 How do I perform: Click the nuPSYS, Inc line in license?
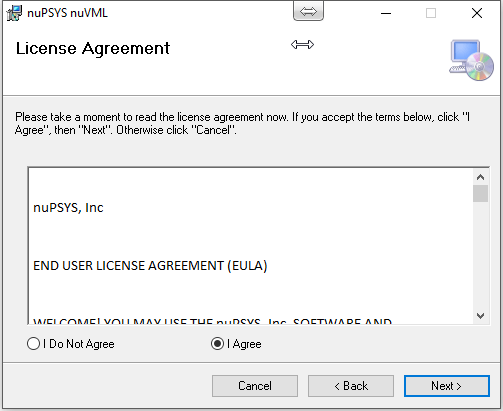point(68,208)
